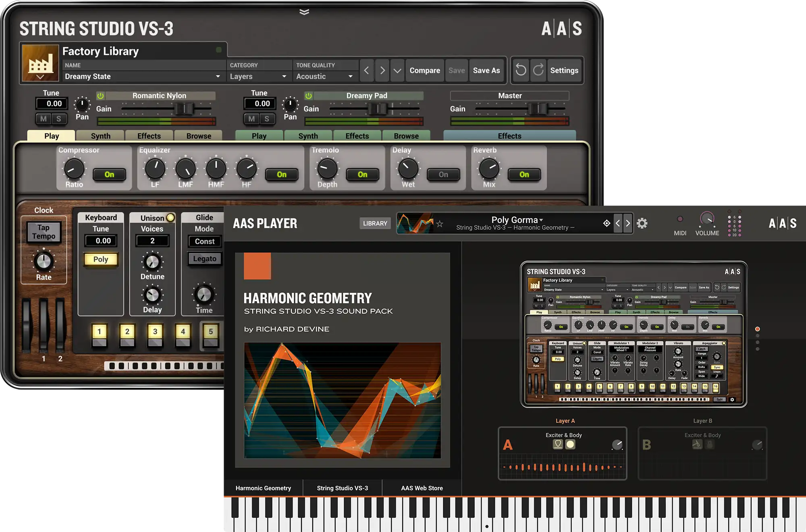Image resolution: width=806 pixels, height=532 pixels.
Task: Click the Compare button
Action: [x=425, y=70]
